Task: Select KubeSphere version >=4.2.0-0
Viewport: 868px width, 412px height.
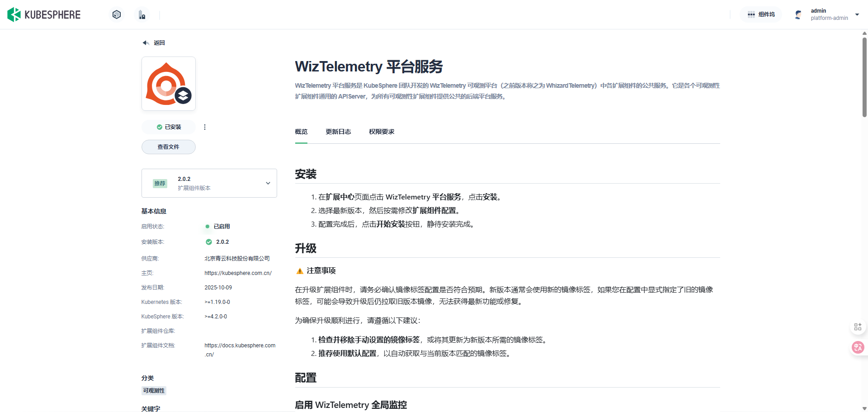Action: tap(216, 317)
